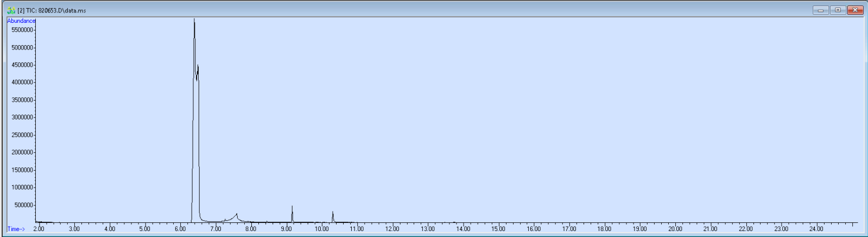Click the 18.00 time axis label
Viewport: 868px width, 237px height.
click(x=604, y=229)
